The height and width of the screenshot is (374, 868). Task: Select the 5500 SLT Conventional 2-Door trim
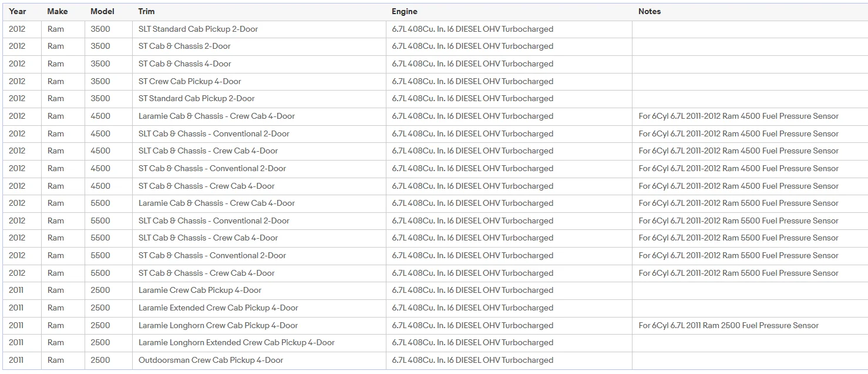(214, 221)
